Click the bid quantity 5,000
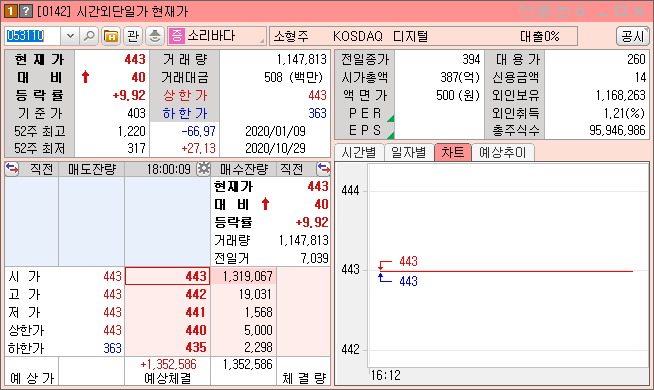This screenshot has width=654, height=390. 258,330
